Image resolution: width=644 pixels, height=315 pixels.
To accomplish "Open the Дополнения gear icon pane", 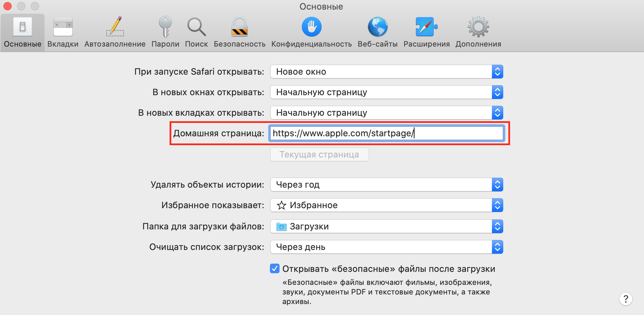I will tap(479, 27).
